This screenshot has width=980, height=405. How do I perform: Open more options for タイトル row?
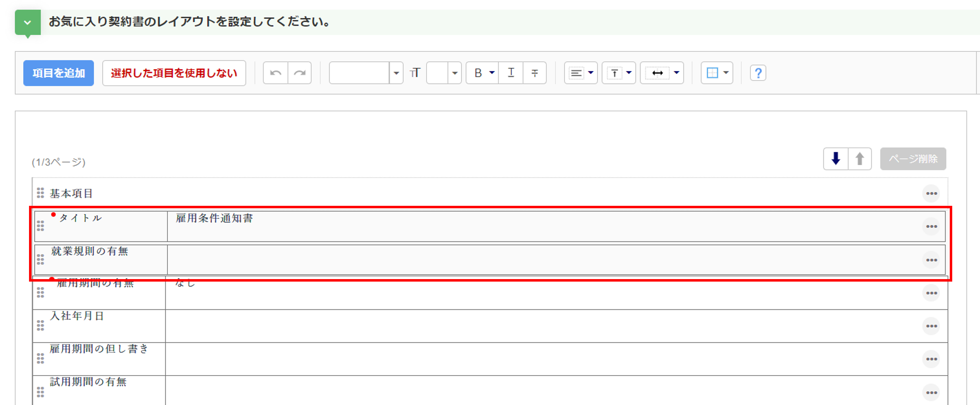point(931,227)
